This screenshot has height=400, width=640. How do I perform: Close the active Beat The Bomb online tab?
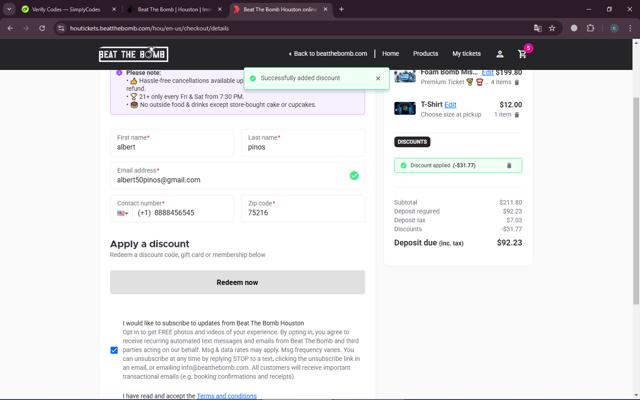(325, 9)
